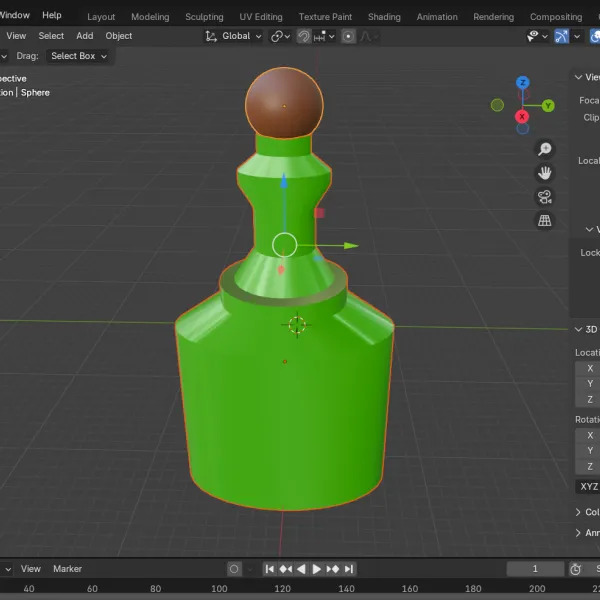The height and width of the screenshot is (600, 600).
Task: Open the Window menu
Action: point(15,15)
